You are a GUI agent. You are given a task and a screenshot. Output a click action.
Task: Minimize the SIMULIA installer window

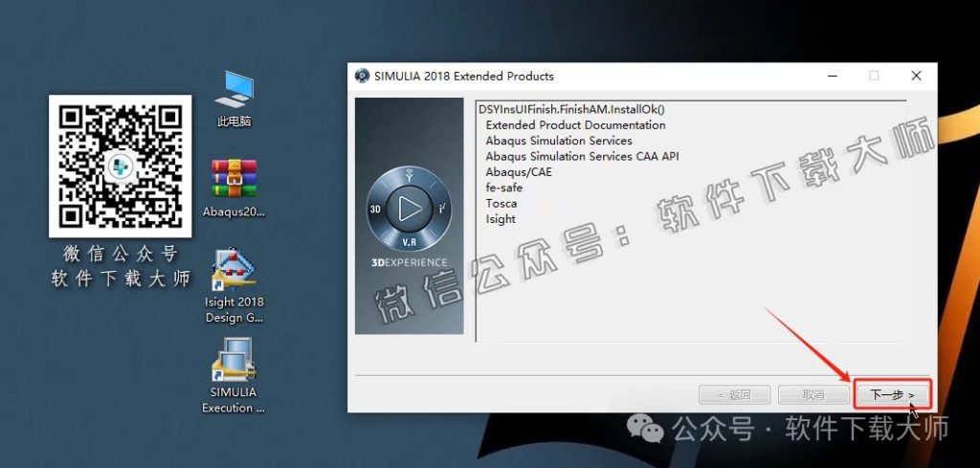pos(833,76)
